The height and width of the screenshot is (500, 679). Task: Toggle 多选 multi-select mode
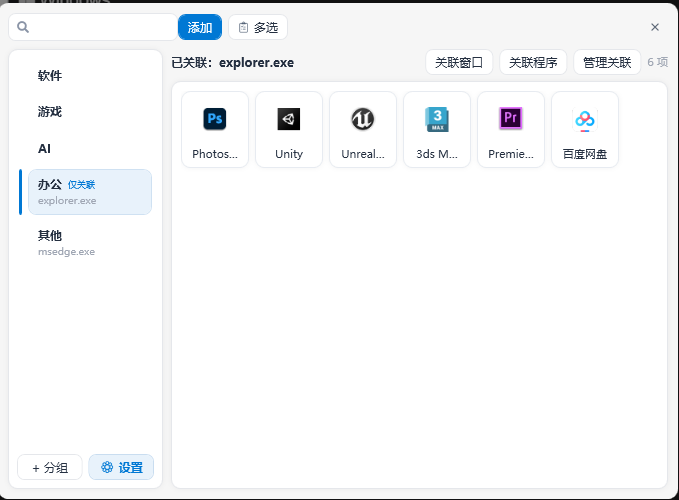tap(258, 27)
